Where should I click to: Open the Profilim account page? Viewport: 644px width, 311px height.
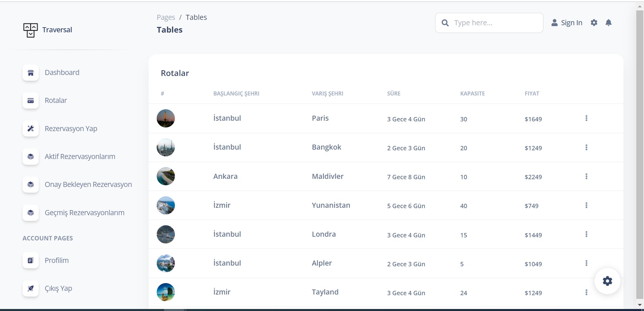click(x=56, y=261)
